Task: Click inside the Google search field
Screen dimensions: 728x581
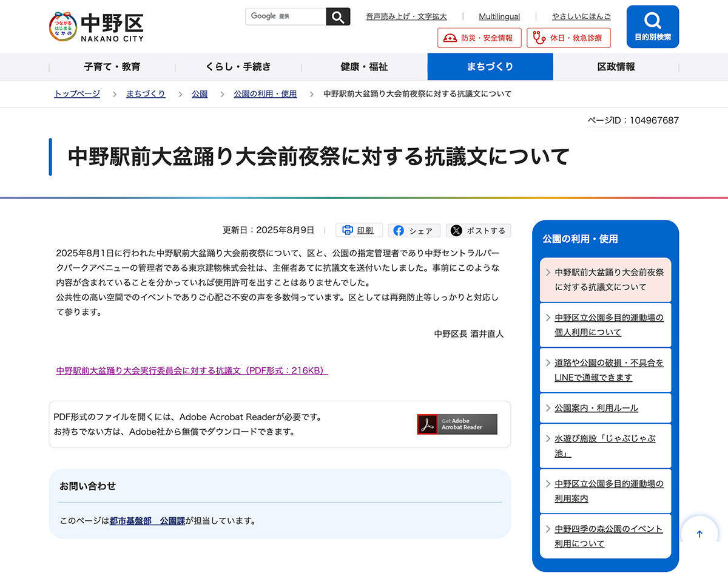Action: pyautogui.click(x=285, y=16)
